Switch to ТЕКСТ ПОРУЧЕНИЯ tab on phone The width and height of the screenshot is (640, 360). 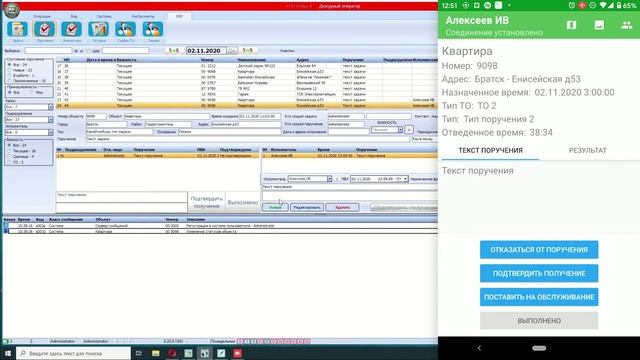pos(490,150)
